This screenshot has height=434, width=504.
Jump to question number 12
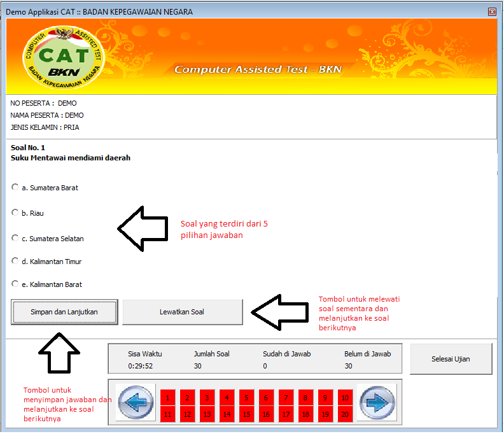[x=187, y=414]
